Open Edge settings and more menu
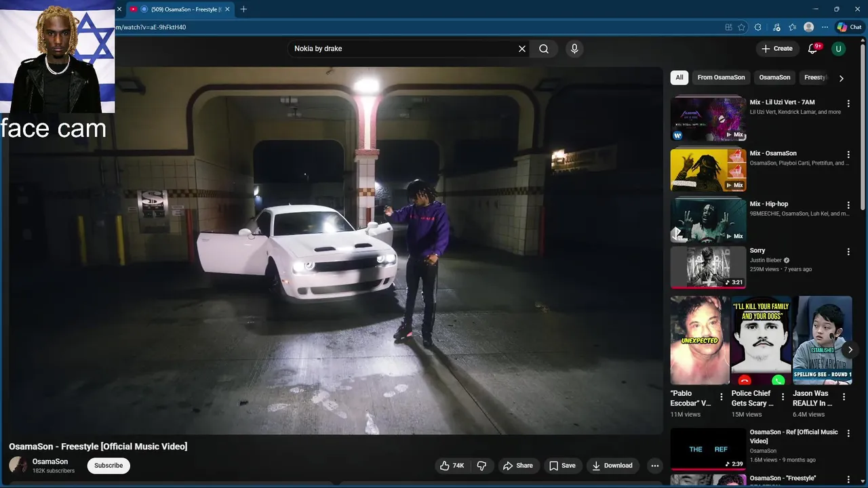The height and width of the screenshot is (488, 868). click(x=825, y=27)
